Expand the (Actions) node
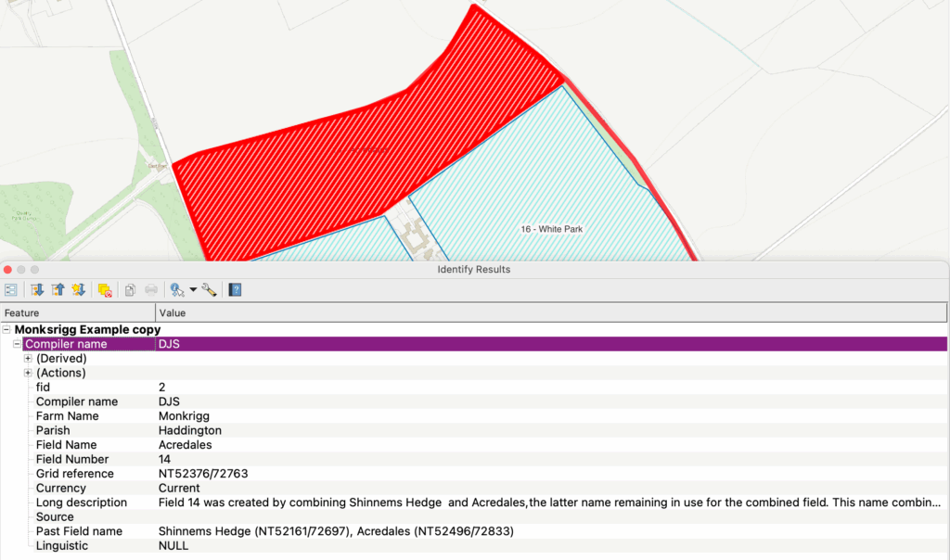950x560 pixels. pos(28,373)
